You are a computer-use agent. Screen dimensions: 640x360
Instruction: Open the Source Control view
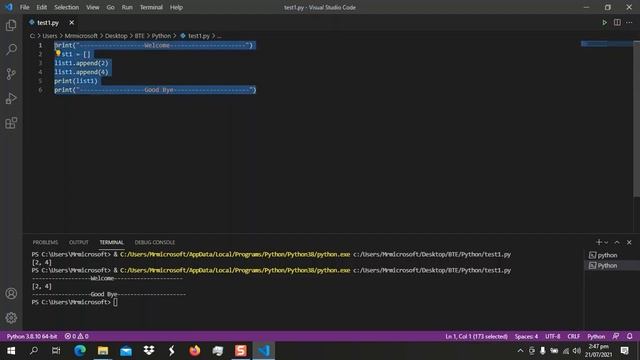[11, 74]
